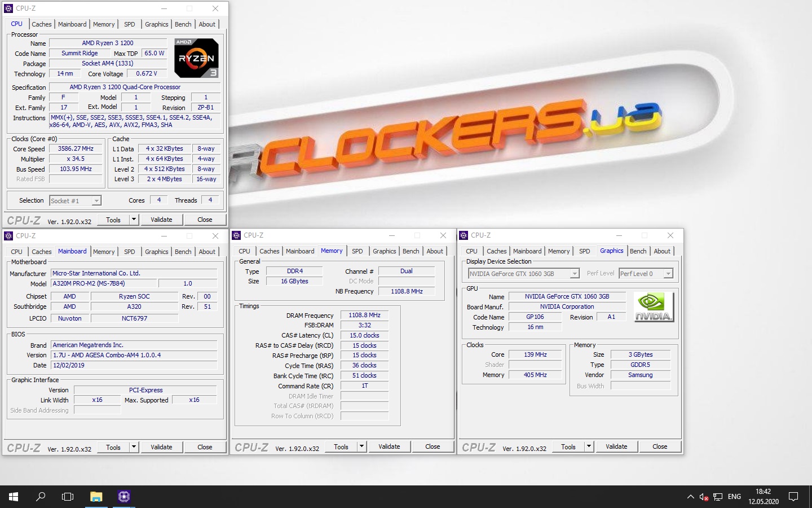The height and width of the screenshot is (508, 812).
Task: Open Tools dropdown arrow in Graphics window
Action: tap(589, 446)
